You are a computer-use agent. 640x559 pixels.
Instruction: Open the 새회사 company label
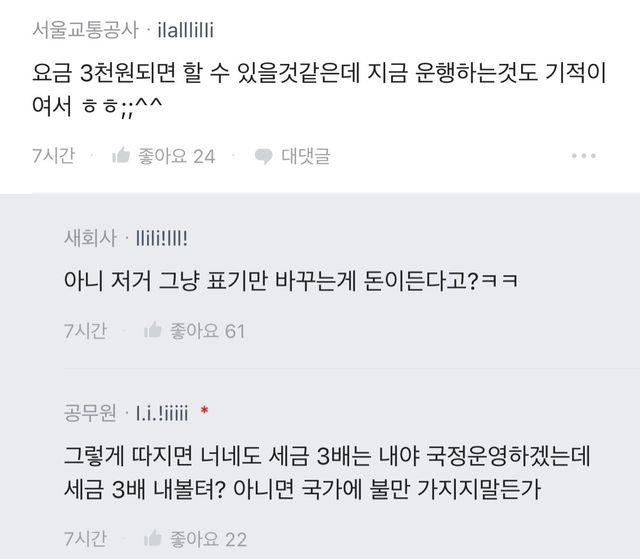point(89,237)
